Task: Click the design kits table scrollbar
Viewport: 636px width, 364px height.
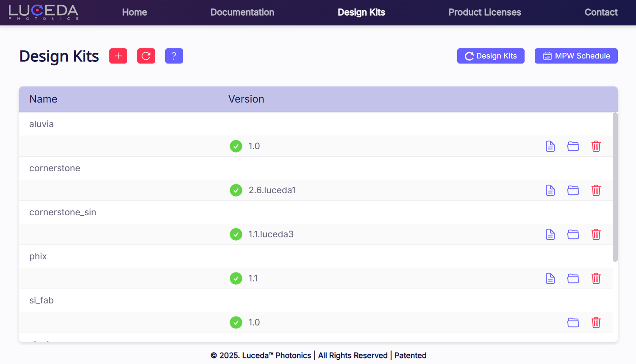Action: (x=615, y=186)
